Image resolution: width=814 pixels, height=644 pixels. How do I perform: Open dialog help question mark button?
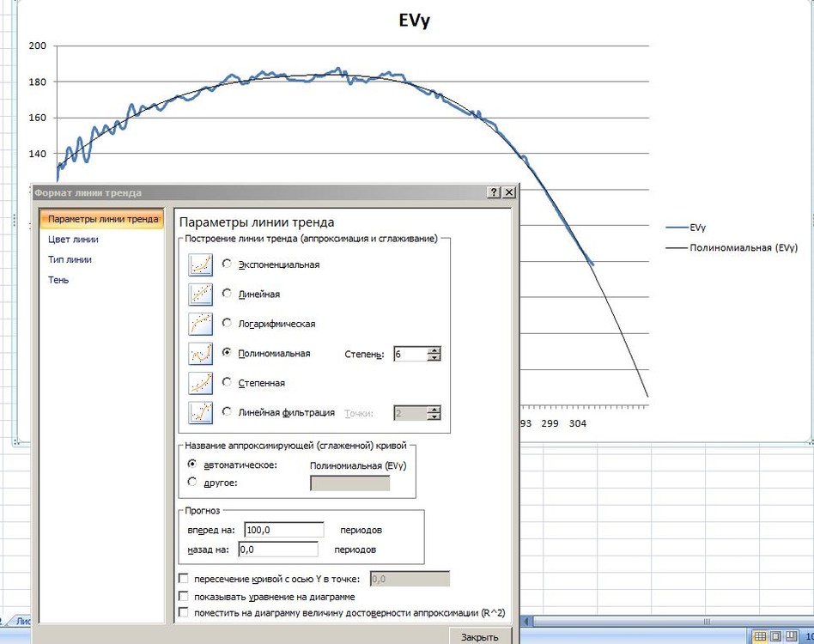494,192
